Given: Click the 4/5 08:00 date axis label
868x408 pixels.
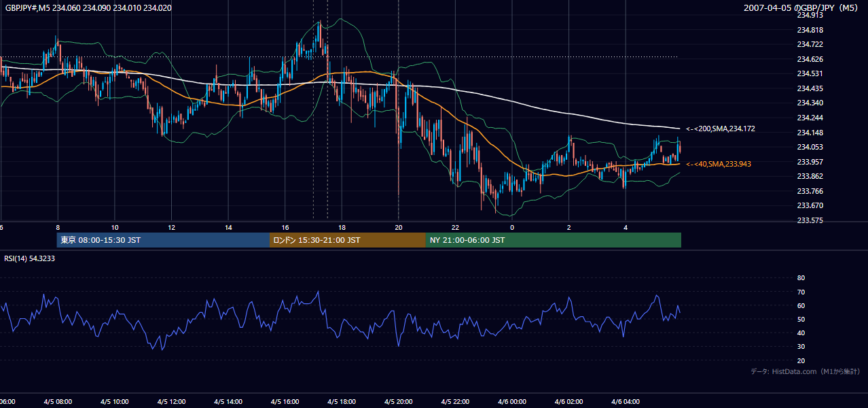Looking at the screenshot, I should point(57,402).
